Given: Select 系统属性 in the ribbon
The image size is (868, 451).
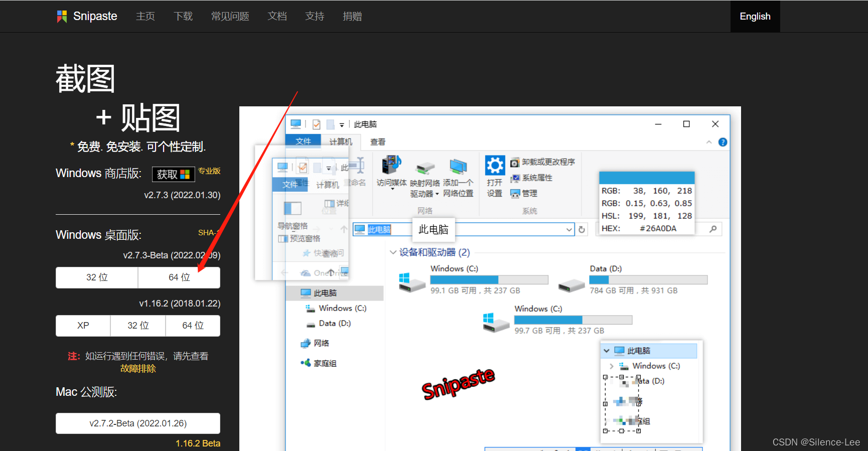Looking at the screenshot, I should [531, 178].
